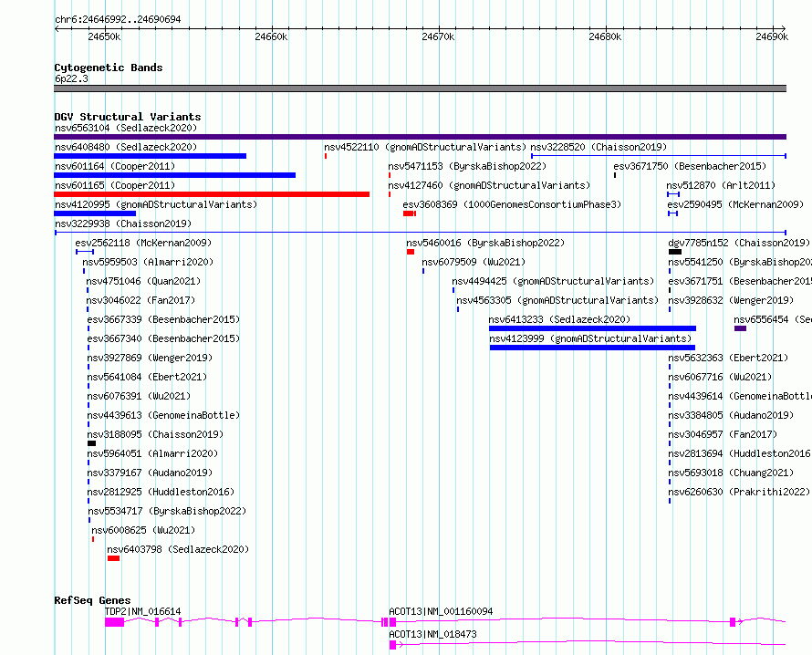Screen dimensions: 812x655
Task: Open TDP2|NM_016614 gene label
Action: pyautogui.click(x=143, y=611)
